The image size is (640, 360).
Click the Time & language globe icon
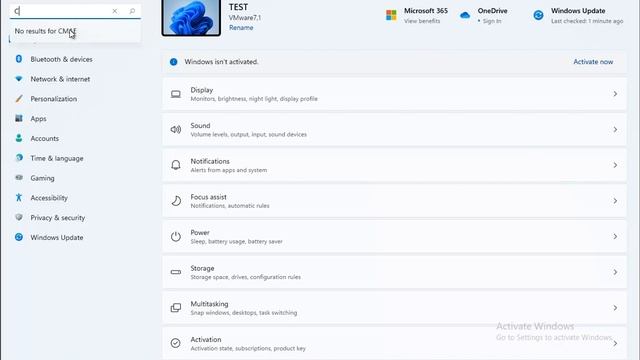(19, 158)
